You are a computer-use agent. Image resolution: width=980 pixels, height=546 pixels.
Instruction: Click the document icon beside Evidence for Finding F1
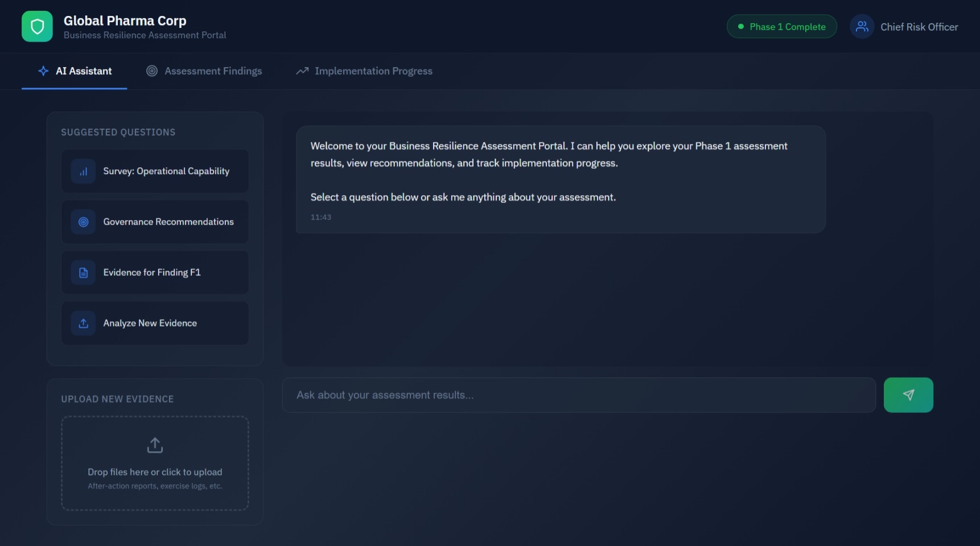coord(83,272)
